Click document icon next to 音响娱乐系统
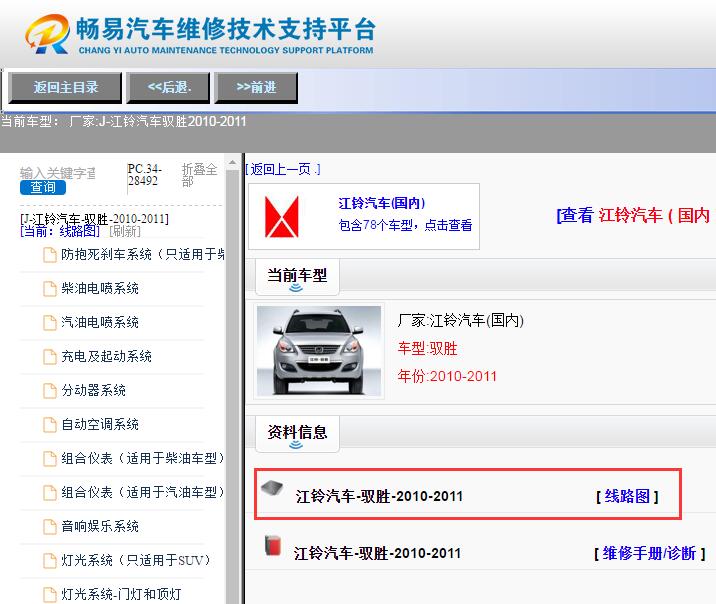Image resolution: width=716 pixels, height=604 pixels. click(49, 526)
